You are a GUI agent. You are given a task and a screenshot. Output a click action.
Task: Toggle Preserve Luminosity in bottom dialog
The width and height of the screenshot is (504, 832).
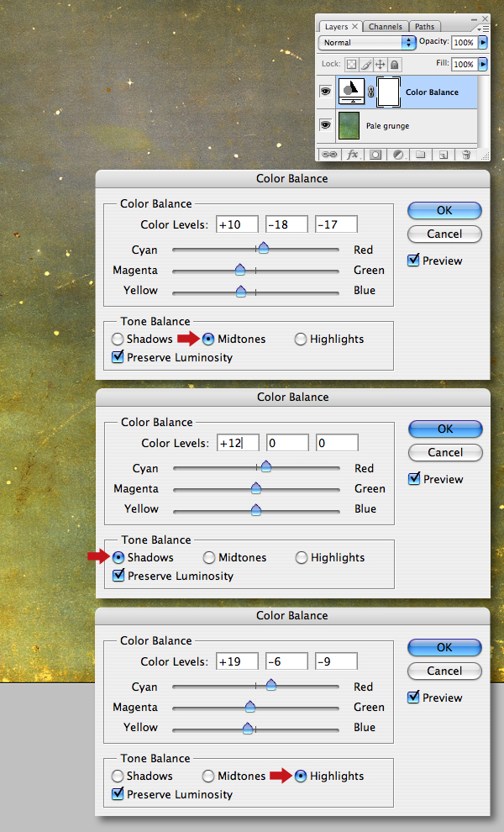118,794
